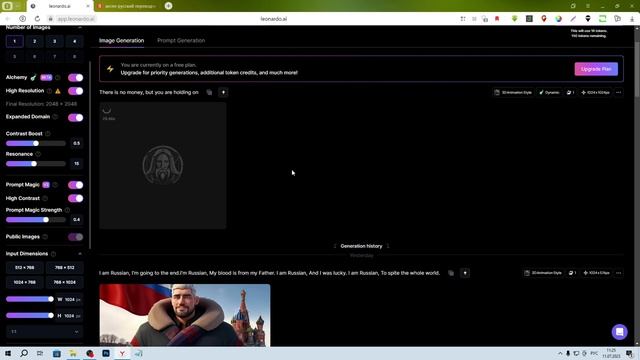Viewport: 640px width, 360px height.
Task: Open browser downloads icon at toolbar end
Action: click(632, 19)
